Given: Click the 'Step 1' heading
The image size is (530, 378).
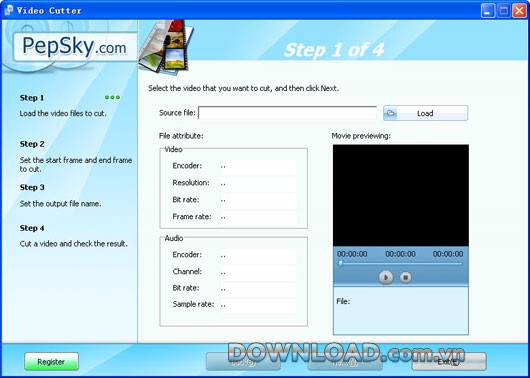Looking at the screenshot, I should coord(32,98).
